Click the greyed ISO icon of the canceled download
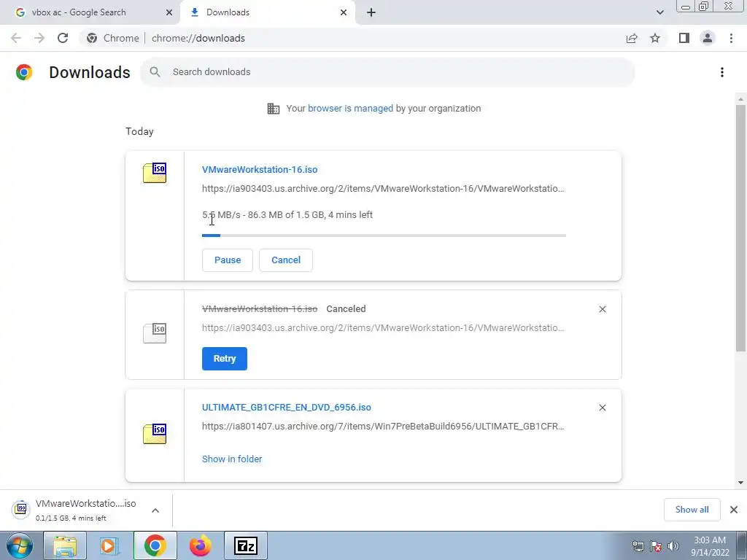747x560 pixels. (155, 332)
